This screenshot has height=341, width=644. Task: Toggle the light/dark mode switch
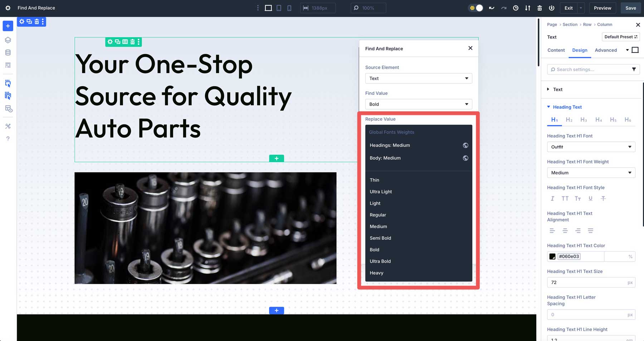pyautogui.click(x=475, y=8)
